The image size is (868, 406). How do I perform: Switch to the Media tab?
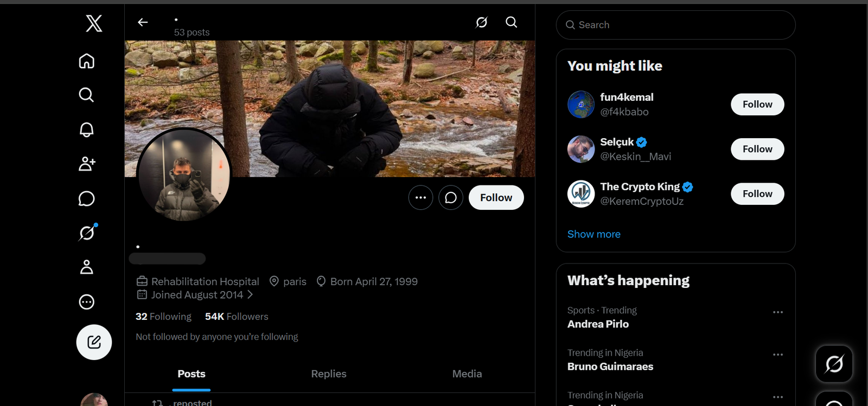pos(467,374)
